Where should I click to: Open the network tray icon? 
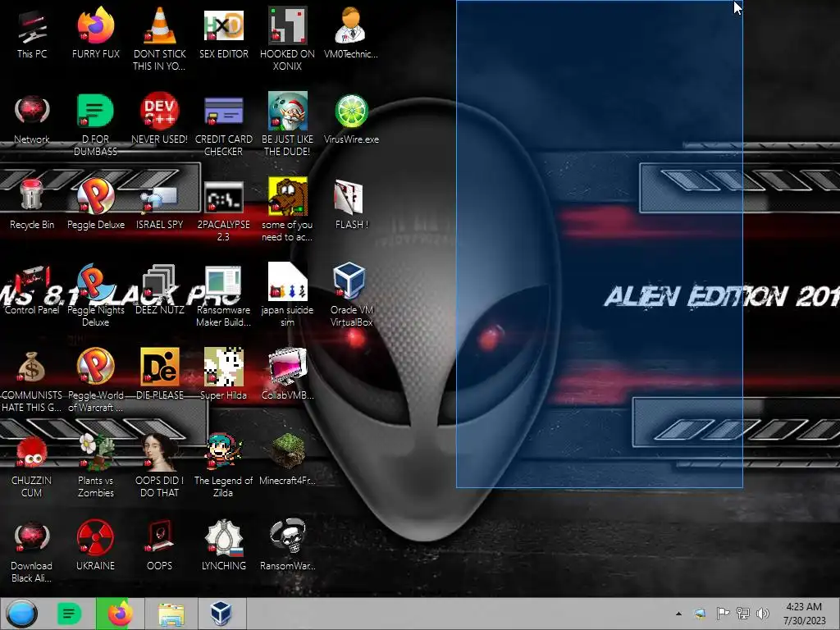point(743,614)
